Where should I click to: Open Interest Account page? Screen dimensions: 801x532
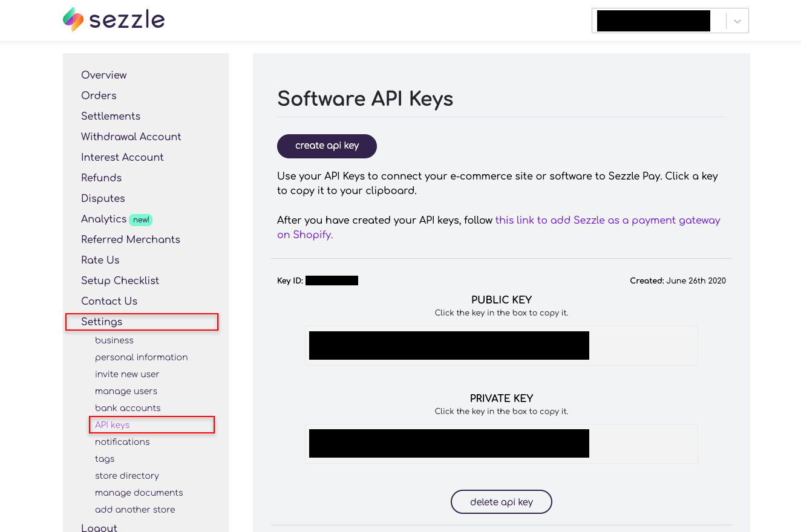(122, 157)
